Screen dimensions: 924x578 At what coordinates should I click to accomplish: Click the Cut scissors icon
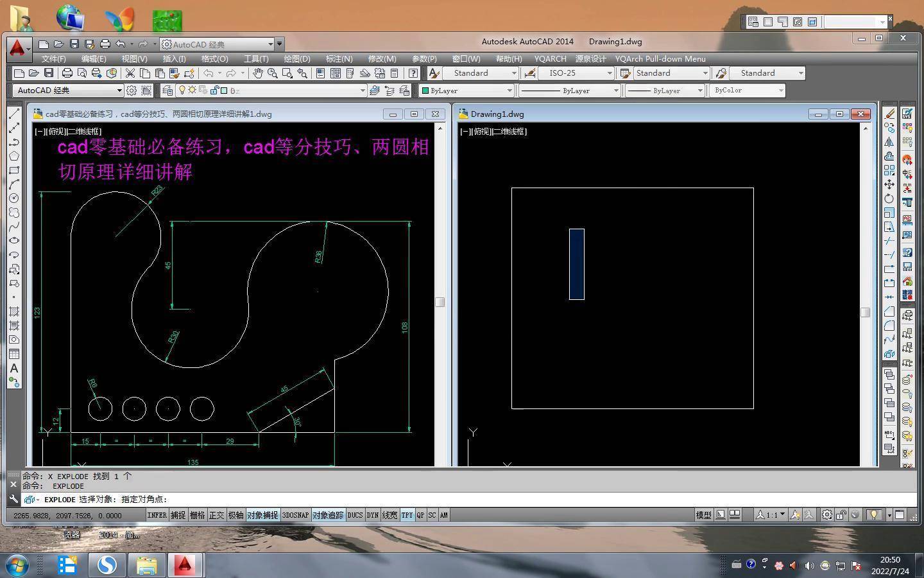130,73
